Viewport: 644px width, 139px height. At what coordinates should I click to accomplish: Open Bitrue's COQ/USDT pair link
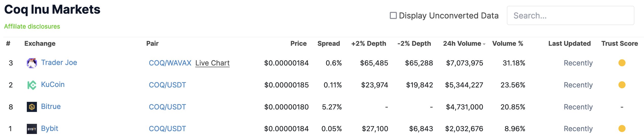click(x=167, y=107)
